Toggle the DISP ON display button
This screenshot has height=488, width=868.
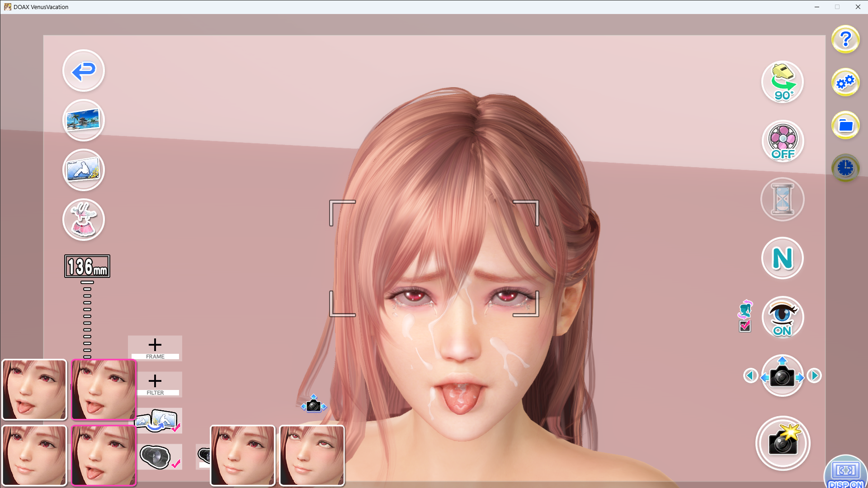click(846, 472)
